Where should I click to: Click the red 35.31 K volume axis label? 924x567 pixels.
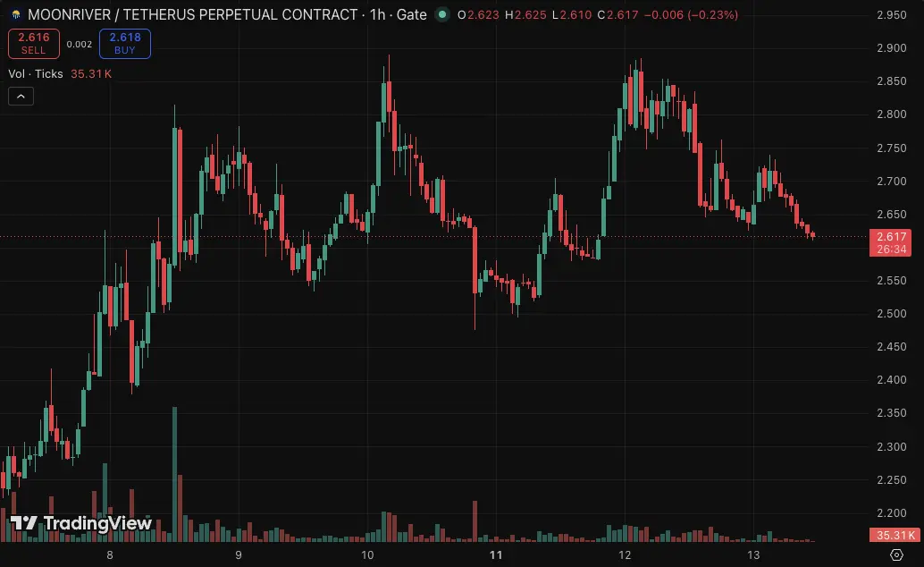pyautogui.click(x=895, y=535)
